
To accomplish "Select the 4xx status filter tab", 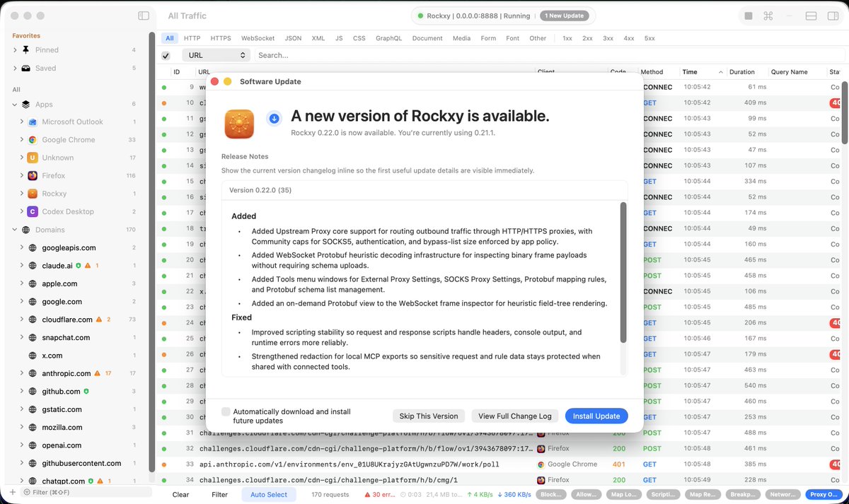I will pyautogui.click(x=629, y=38).
